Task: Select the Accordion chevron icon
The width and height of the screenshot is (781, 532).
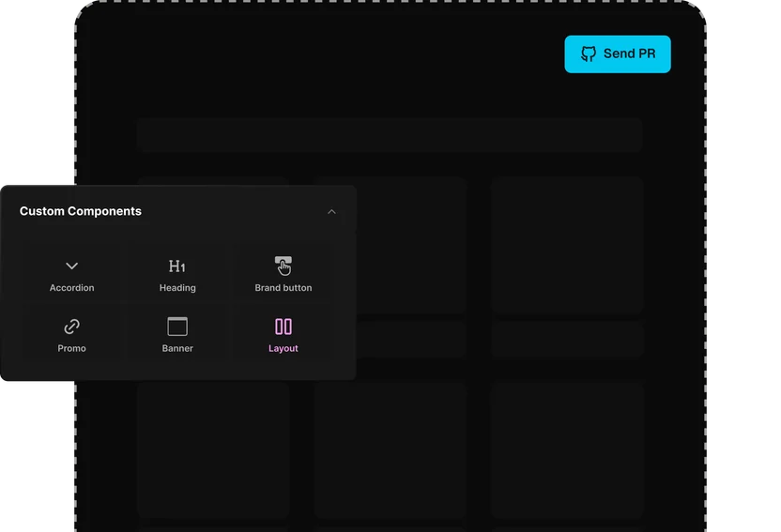Action: pos(71,266)
